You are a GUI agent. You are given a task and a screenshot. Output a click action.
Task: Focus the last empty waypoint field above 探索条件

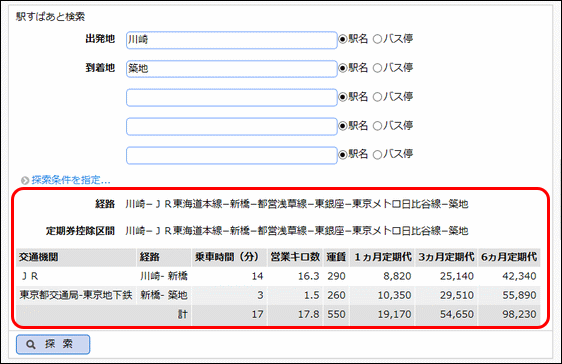point(232,155)
